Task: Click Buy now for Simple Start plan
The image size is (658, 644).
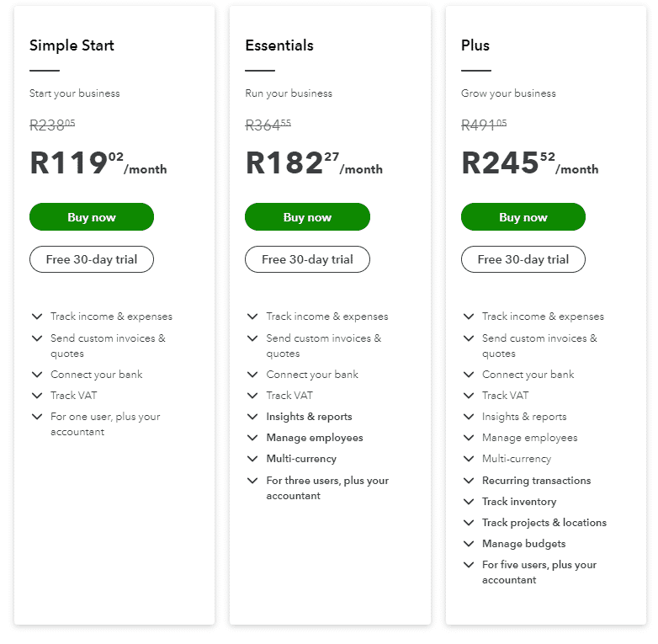Action: click(92, 217)
